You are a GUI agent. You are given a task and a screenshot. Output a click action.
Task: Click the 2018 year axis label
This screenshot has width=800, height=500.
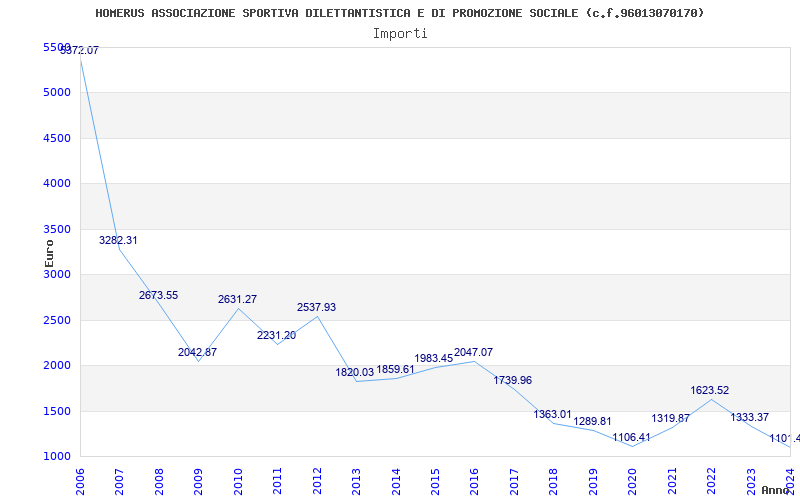pyautogui.click(x=554, y=482)
